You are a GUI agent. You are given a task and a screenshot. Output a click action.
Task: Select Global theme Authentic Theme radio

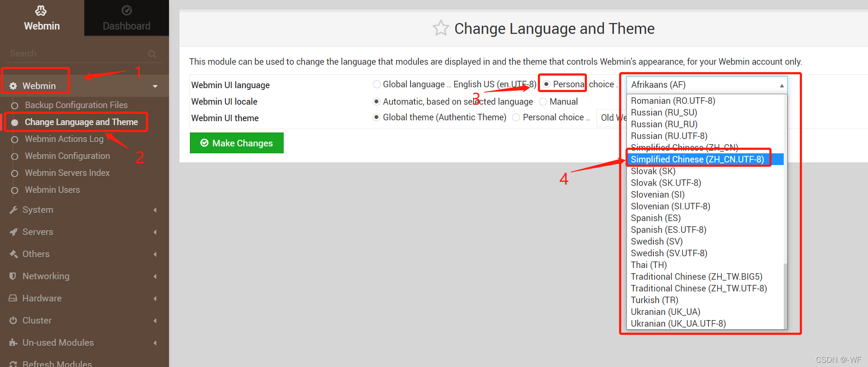click(x=377, y=117)
